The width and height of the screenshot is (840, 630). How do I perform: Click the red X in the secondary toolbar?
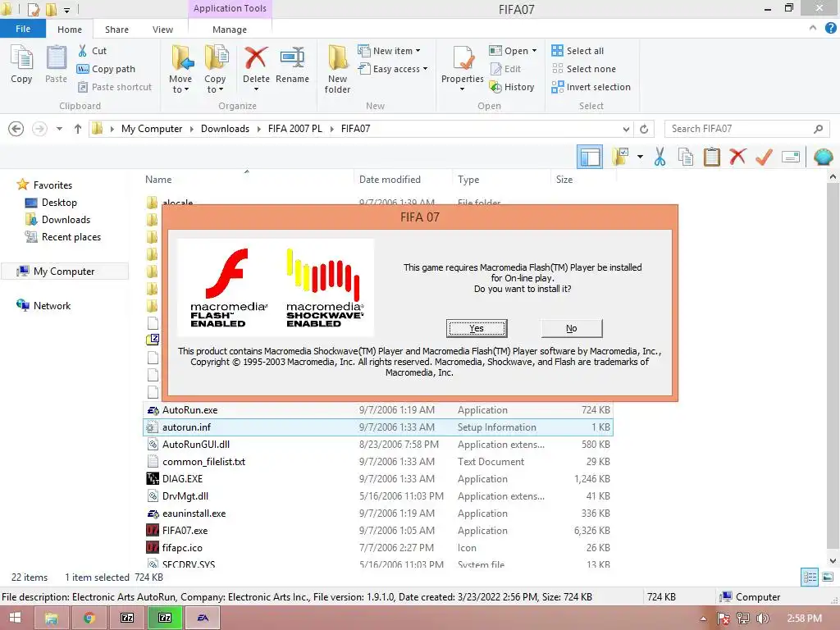pyautogui.click(x=737, y=157)
